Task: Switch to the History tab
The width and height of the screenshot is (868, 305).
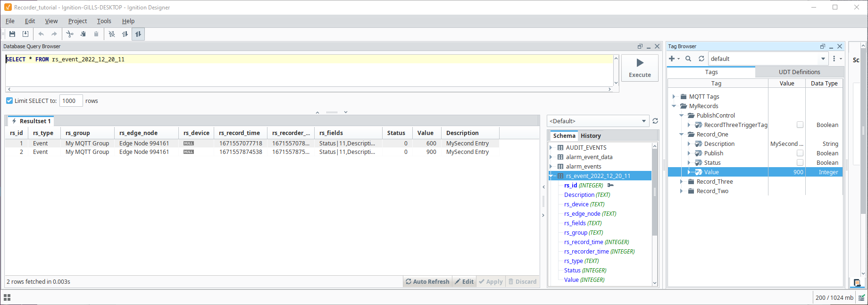Action: click(591, 136)
